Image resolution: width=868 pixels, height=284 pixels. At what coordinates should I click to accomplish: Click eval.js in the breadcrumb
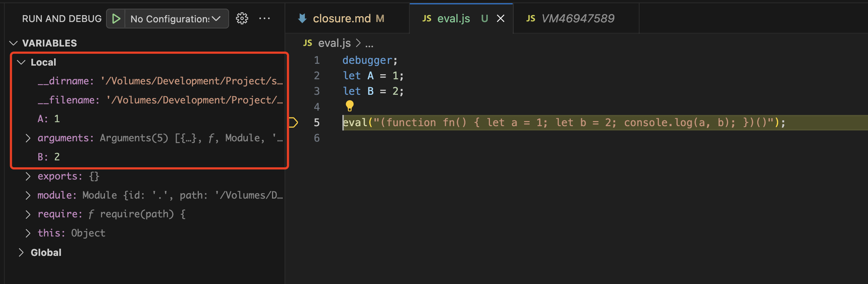[x=334, y=43]
